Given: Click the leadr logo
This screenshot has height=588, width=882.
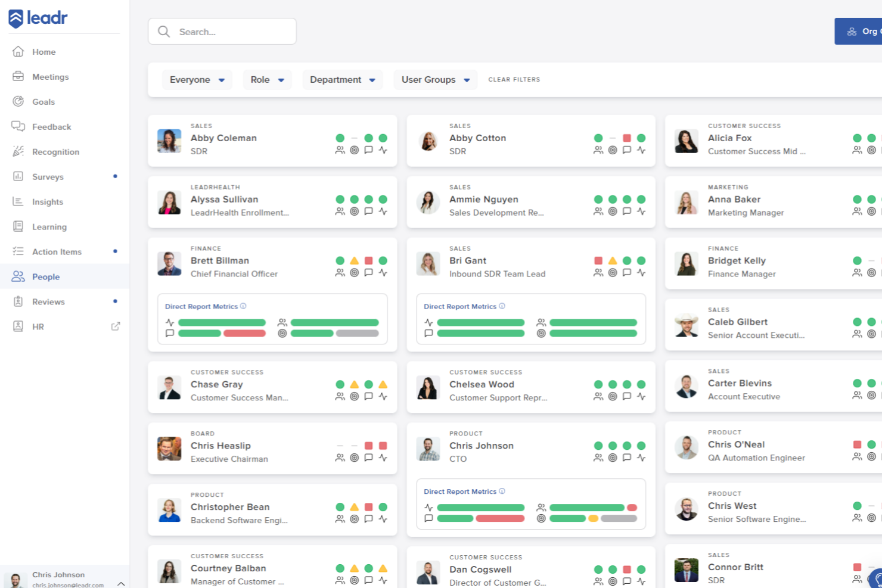Looking at the screenshot, I should tap(38, 18).
